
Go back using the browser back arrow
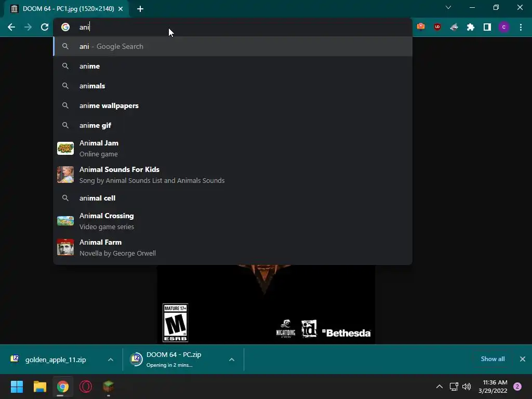click(11, 27)
